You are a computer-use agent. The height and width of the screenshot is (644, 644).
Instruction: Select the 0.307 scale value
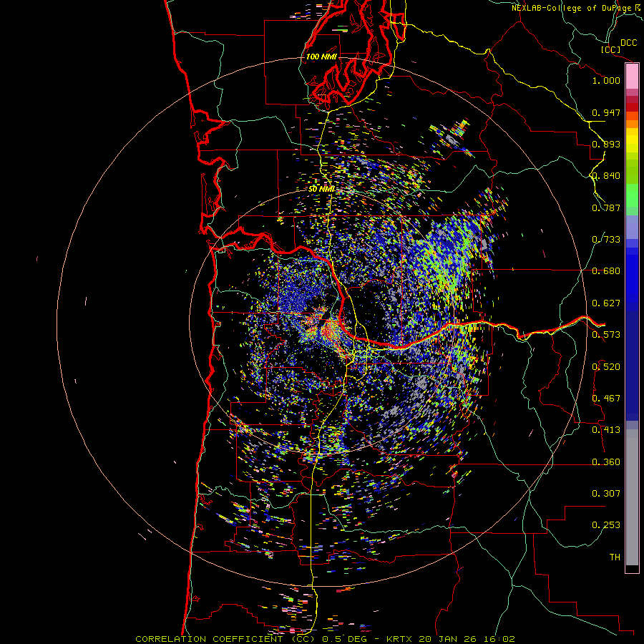(606, 494)
